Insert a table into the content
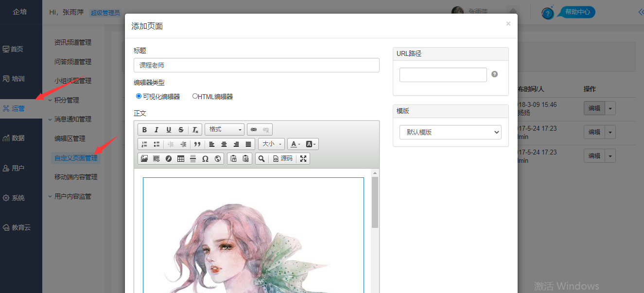The width and height of the screenshot is (644, 293). pyautogui.click(x=181, y=158)
